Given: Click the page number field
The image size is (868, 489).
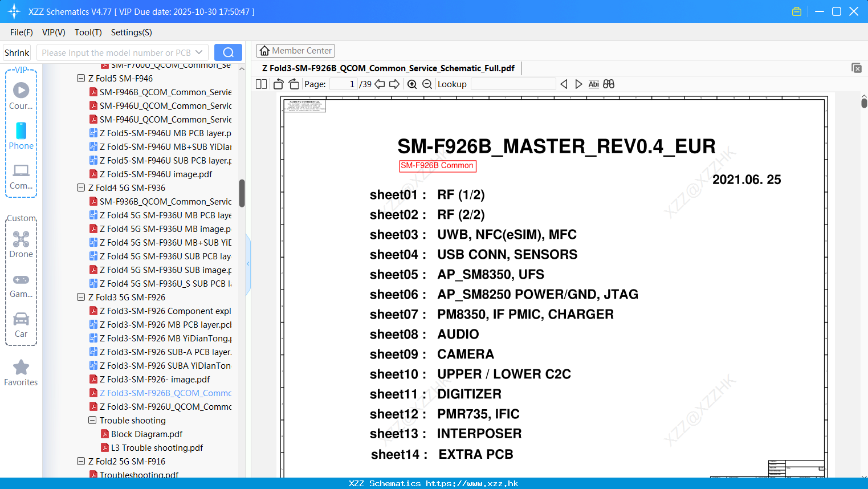Looking at the screenshot, I should click(x=343, y=84).
